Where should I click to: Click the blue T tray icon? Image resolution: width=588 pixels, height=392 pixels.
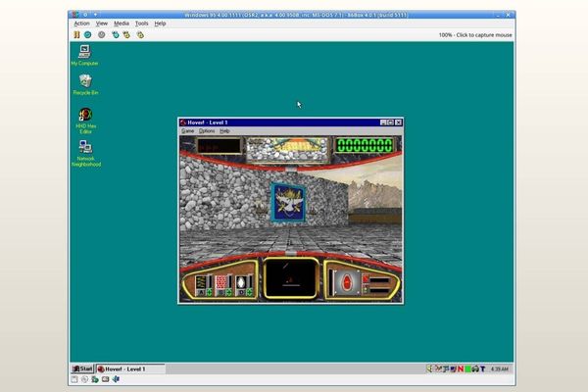pos(483,369)
